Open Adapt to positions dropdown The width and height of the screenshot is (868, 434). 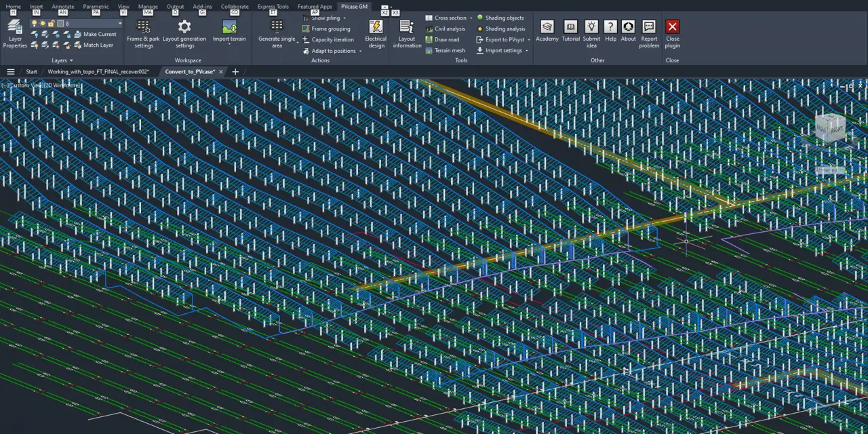[x=359, y=51]
